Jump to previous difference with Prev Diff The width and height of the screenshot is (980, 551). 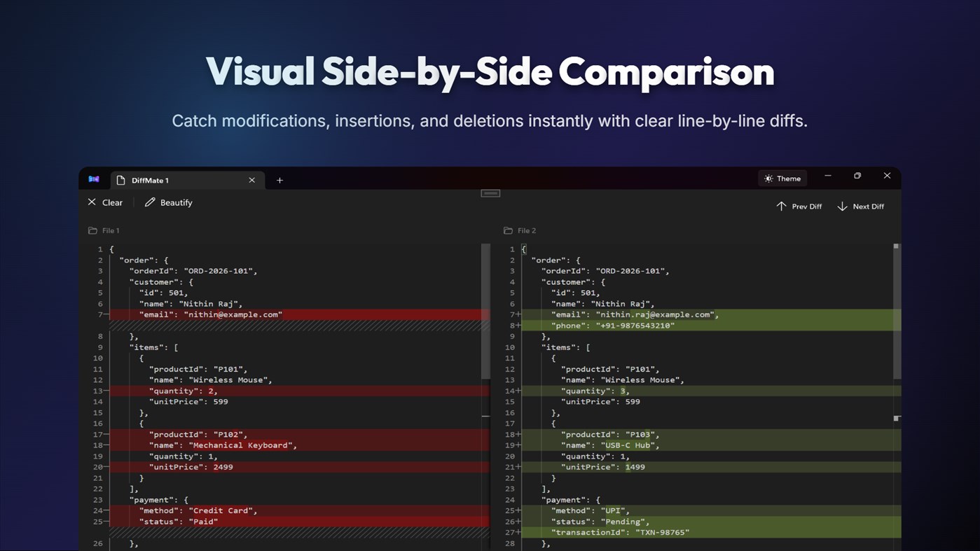tap(799, 207)
